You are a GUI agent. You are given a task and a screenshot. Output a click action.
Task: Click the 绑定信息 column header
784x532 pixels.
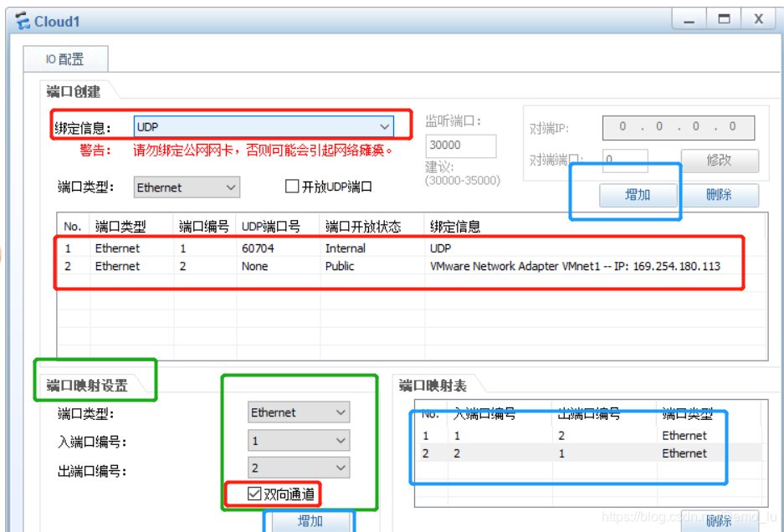(x=595, y=227)
